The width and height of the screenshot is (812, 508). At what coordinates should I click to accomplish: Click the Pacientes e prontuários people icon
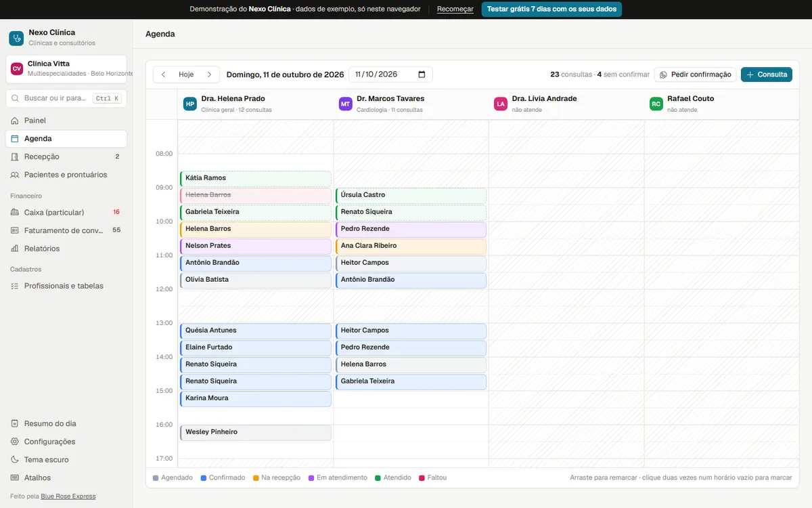point(15,175)
